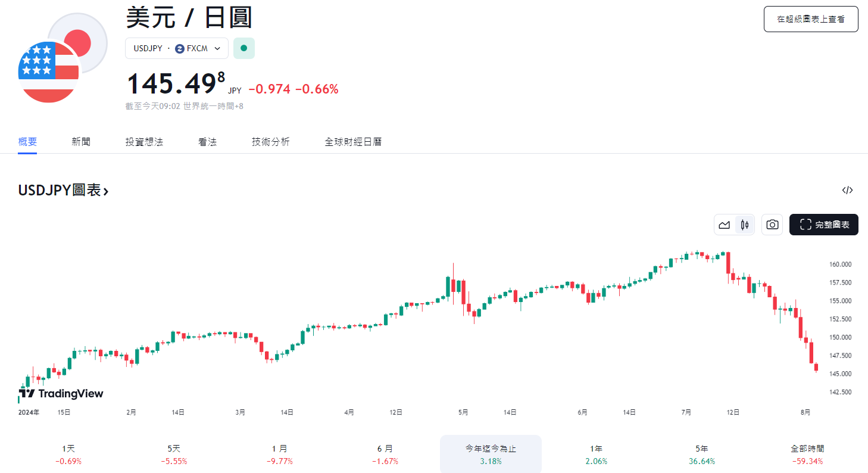The image size is (868, 473).
Task: Take a chart snapshot with the camera icon
Action: 772,225
